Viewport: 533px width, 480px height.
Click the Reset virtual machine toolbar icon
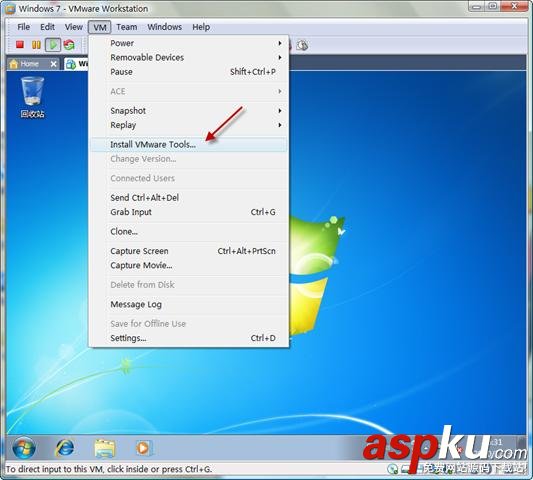(x=69, y=45)
